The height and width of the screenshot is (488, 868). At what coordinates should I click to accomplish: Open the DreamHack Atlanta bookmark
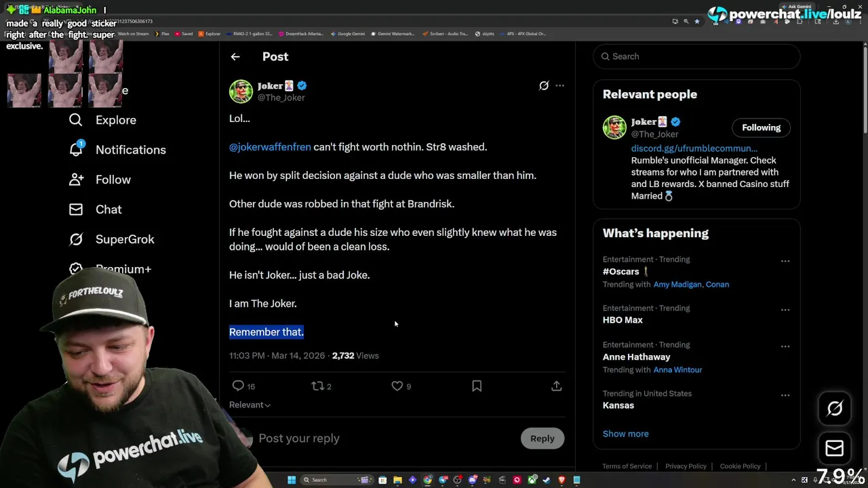pyautogui.click(x=300, y=33)
